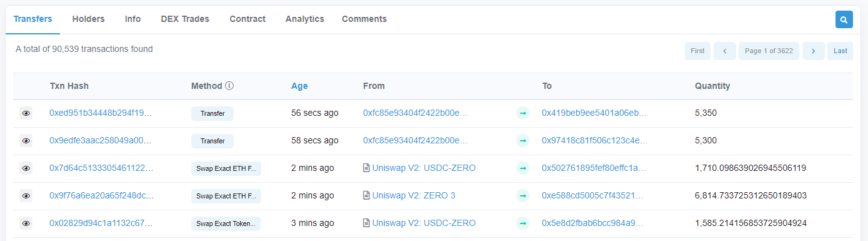Click the green arrow in the 5,300 row

point(522,141)
